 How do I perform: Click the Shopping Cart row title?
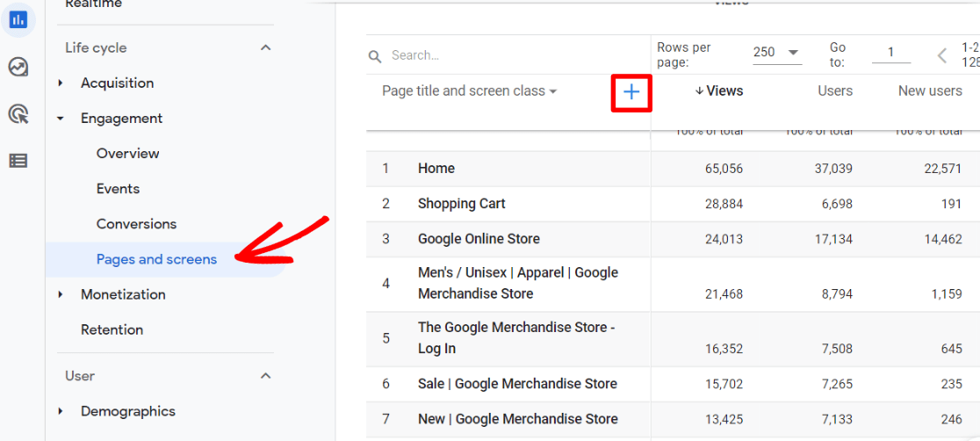(x=461, y=203)
